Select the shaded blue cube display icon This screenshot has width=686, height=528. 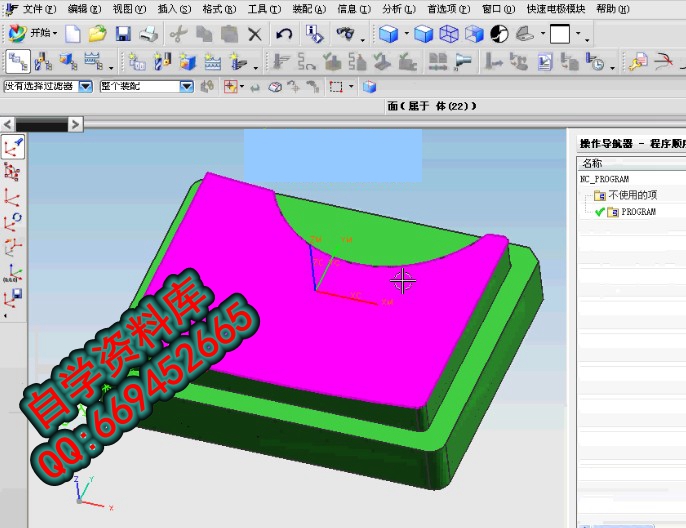(x=389, y=34)
